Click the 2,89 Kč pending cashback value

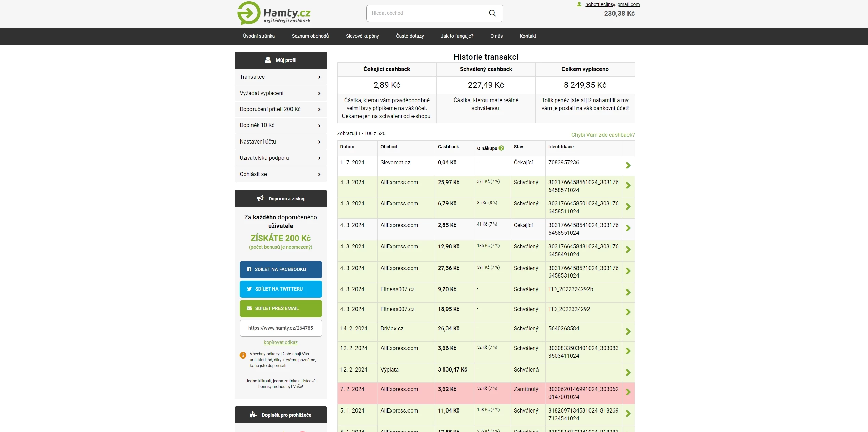click(x=387, y=85)
